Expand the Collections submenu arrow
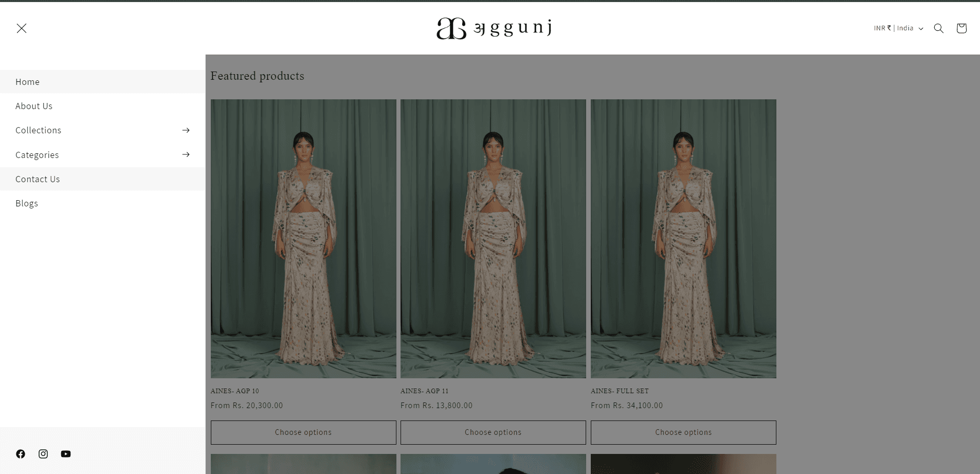 (x=186, y=130)
